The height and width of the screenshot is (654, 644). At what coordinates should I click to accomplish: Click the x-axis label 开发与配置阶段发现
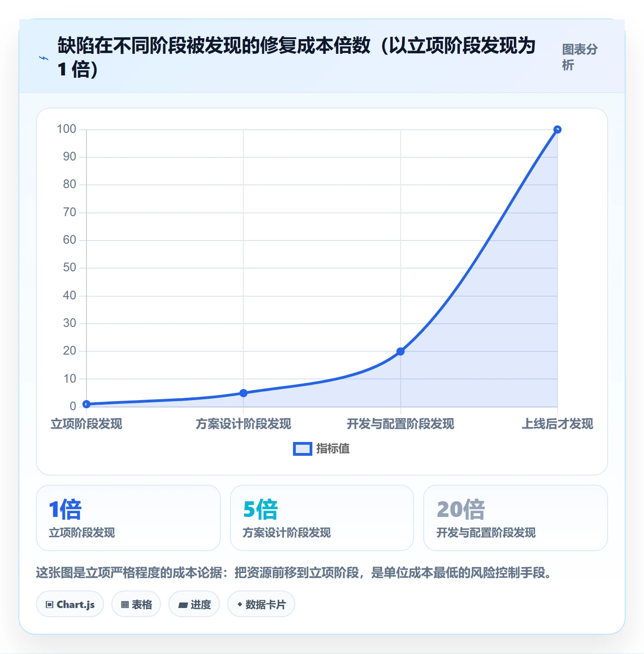pyautogui.click(x=401, y=424)
